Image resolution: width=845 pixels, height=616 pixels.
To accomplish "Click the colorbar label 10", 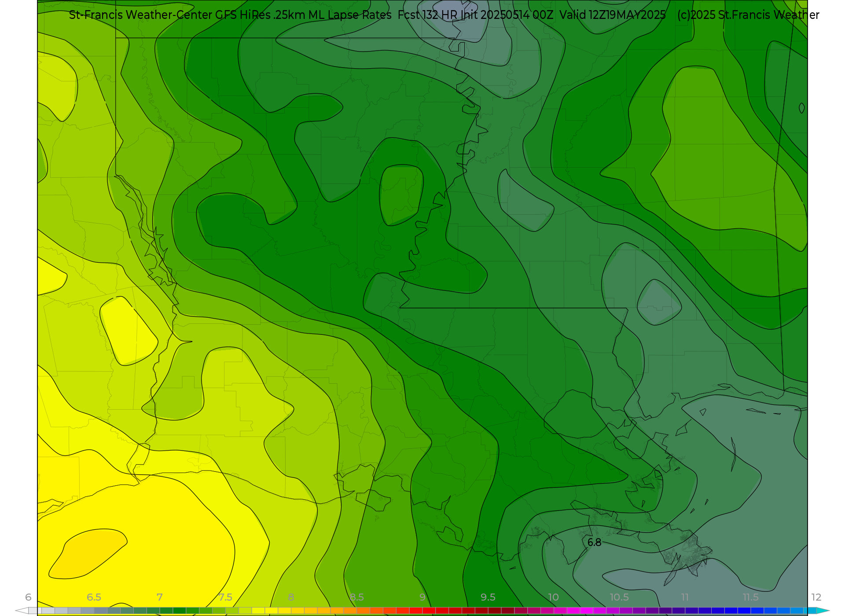I will coord(554,597).
